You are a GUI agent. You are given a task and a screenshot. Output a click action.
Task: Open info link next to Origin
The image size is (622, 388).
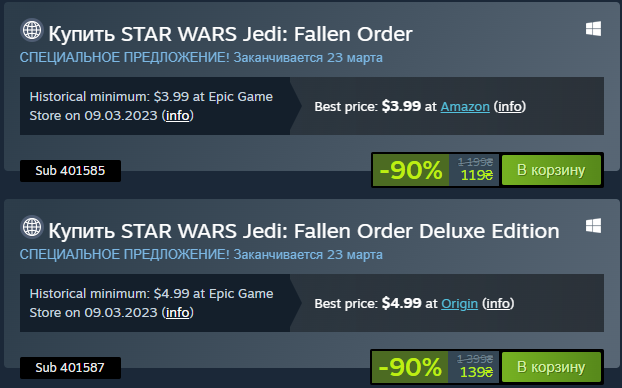point(498,303)
